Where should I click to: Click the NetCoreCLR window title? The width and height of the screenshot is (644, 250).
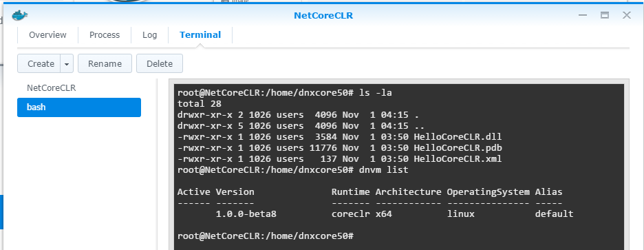(x=323, y=16)
